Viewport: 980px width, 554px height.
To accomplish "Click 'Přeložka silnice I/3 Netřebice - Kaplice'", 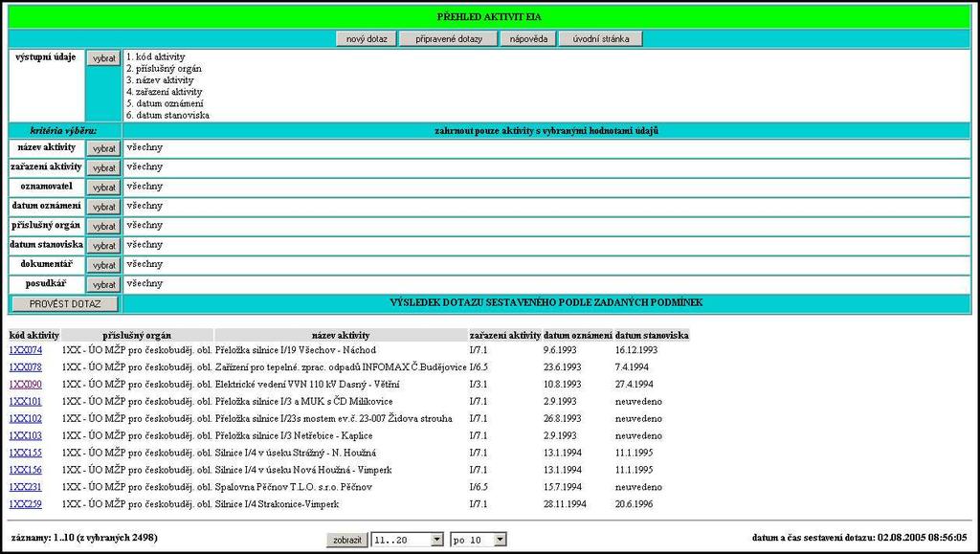I will [294, 436].
